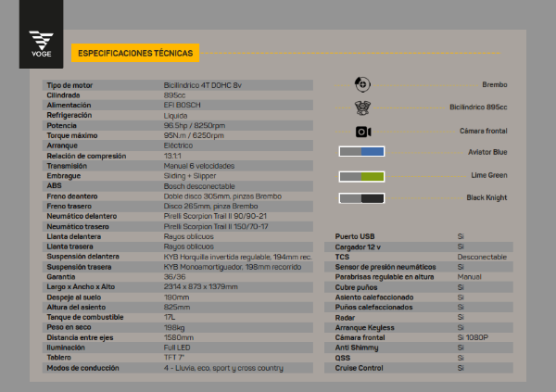This screenshot has width=556, height=392.
Task: Click the value Si 1080P
Action: [473, 337]
